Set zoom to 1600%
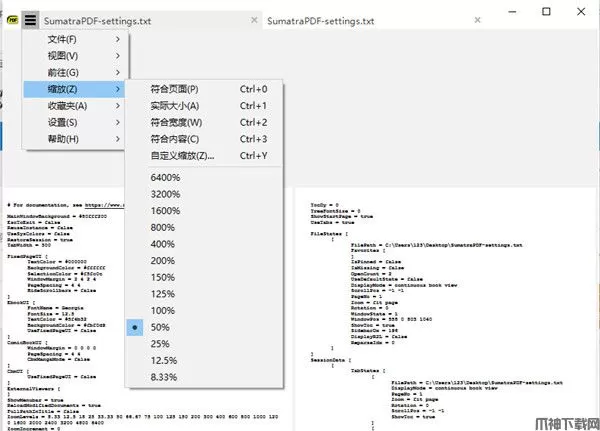The height and width of the screenshot is (431, 600). coord(205,211)
